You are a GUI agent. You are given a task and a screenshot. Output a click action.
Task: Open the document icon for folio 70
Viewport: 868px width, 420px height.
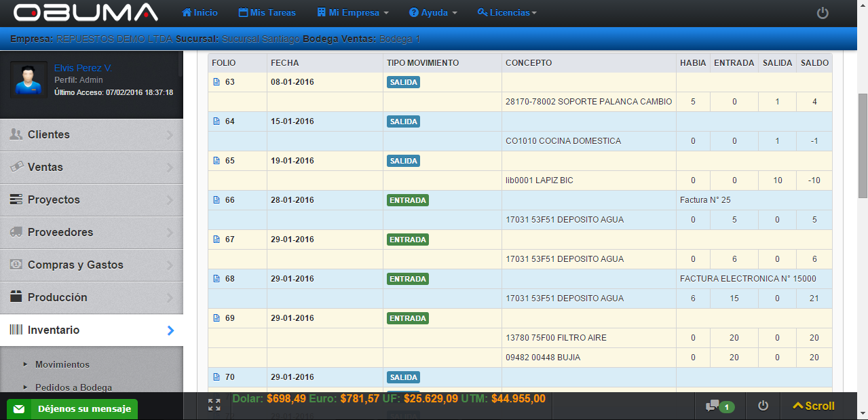pos(216,377)
